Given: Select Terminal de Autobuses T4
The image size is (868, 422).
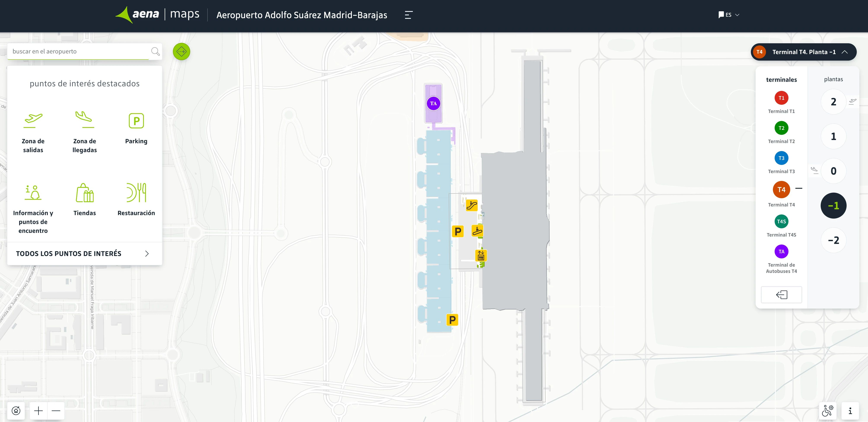Looking at the screenshot, I should pos(781,251).
